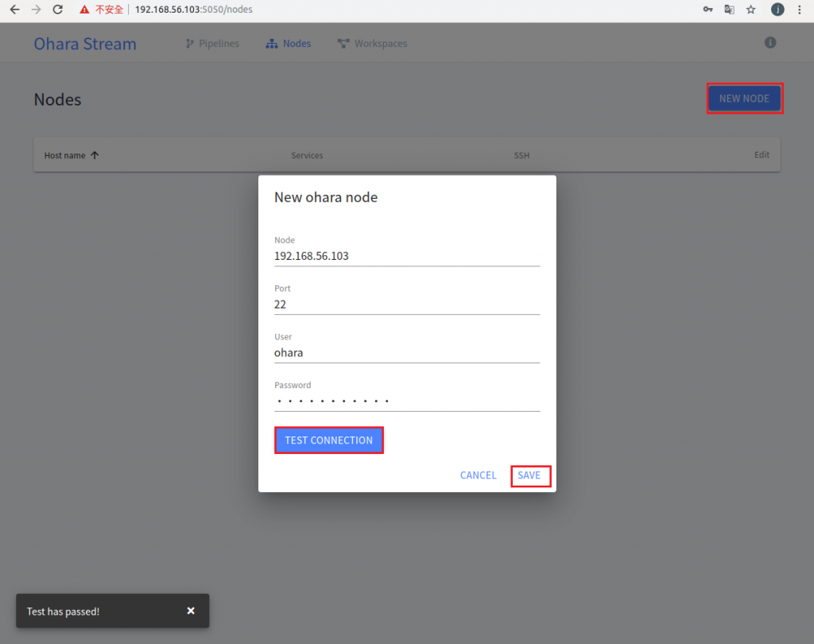
Task: Click the Ohara Stream logo link
Action: click(85, 45)
